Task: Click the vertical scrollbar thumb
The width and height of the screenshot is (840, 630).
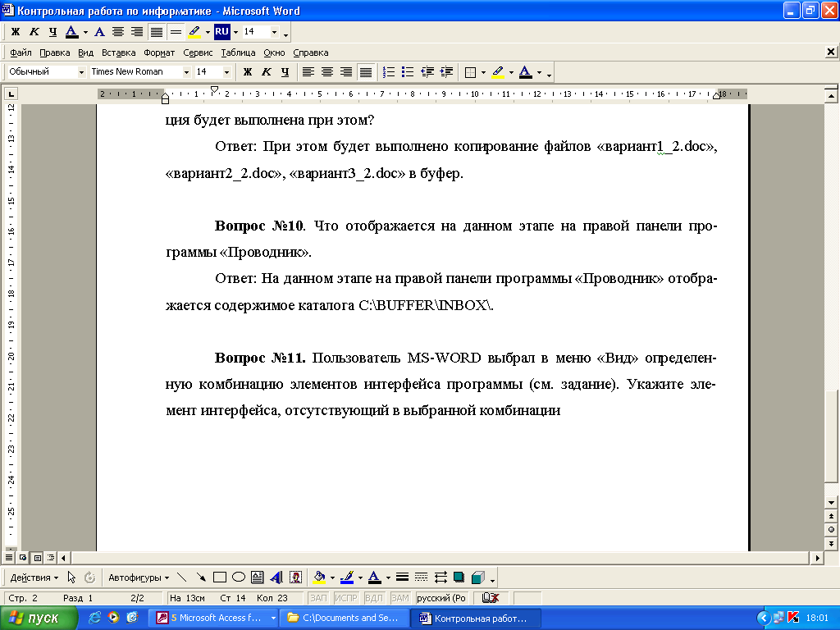Action: point(831,436)
